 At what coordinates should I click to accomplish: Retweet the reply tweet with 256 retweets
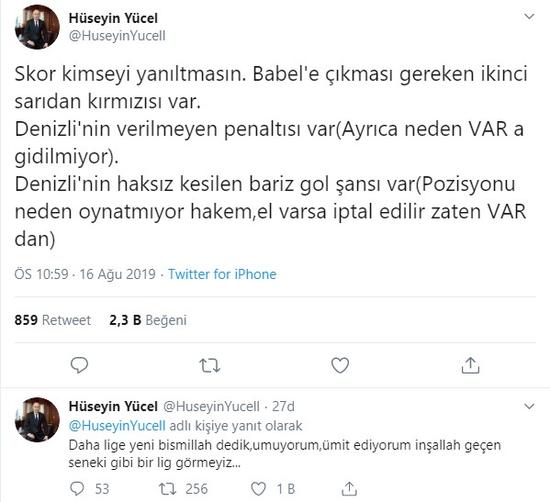[x=167, y=489]
